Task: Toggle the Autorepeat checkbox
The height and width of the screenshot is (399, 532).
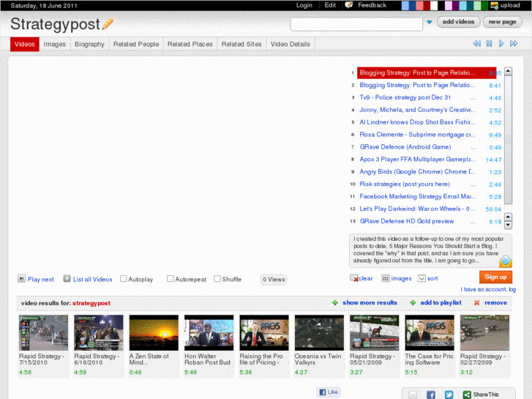Action: 171,279
